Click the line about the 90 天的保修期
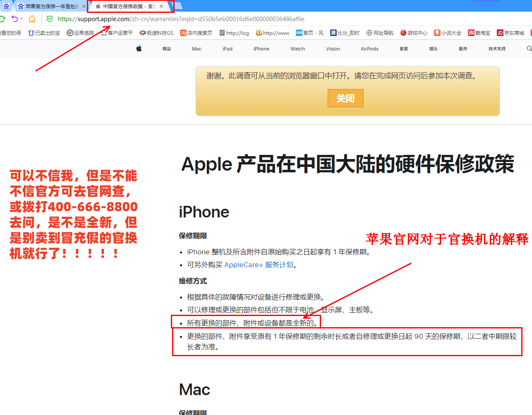Screen dimensions: 532x415 coord(352,342)
